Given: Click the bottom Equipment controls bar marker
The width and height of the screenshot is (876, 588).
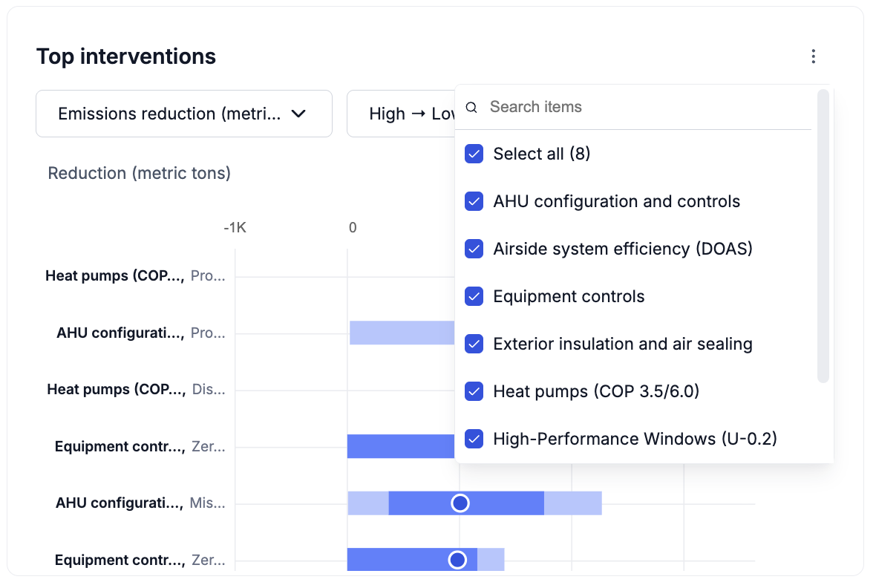Looking at the screenshot, I should click(457, 560).
